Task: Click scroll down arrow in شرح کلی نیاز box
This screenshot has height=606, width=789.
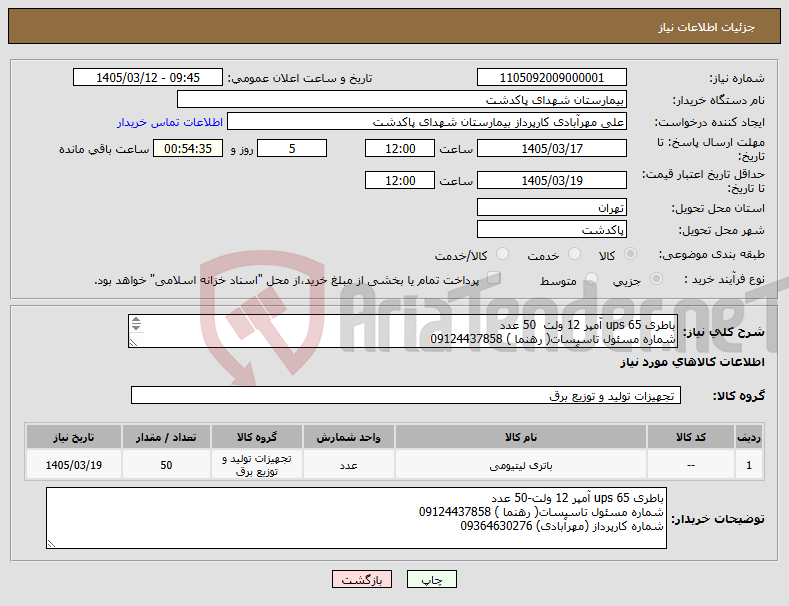Action: click(136, 327)
